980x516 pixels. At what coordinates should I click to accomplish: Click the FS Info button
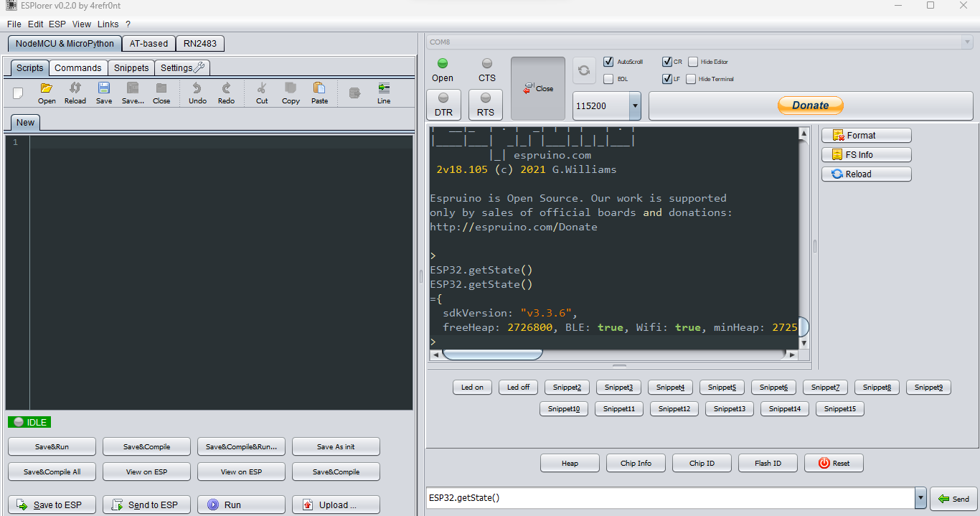click(x=866, y=154)
